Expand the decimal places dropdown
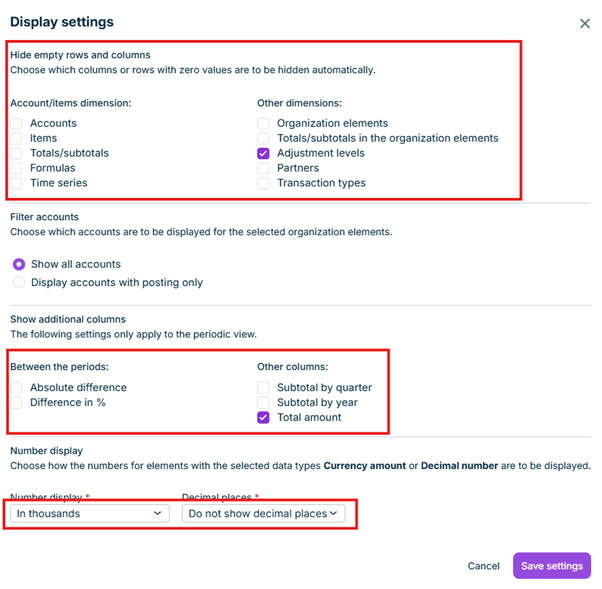This screenshot has width=602, height=589. [x=263, y=514]
